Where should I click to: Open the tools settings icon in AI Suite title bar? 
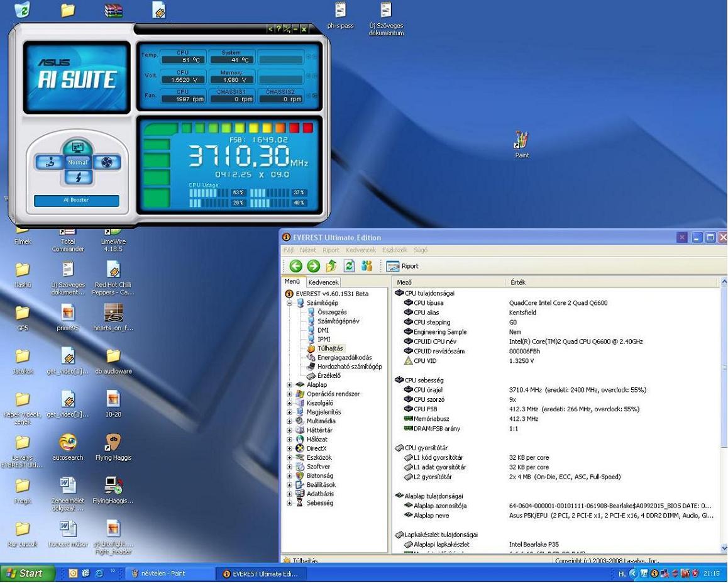287,29
